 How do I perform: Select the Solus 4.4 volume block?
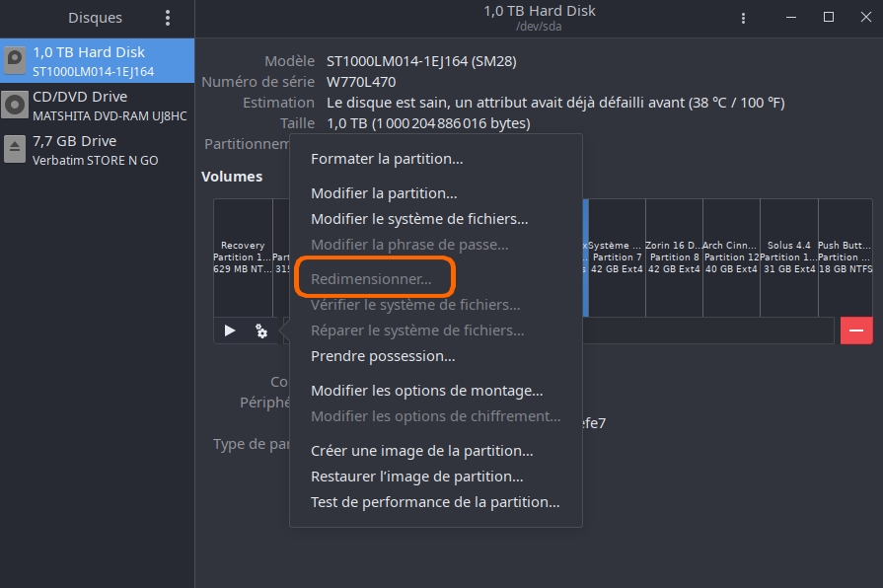tap(789, 257)
